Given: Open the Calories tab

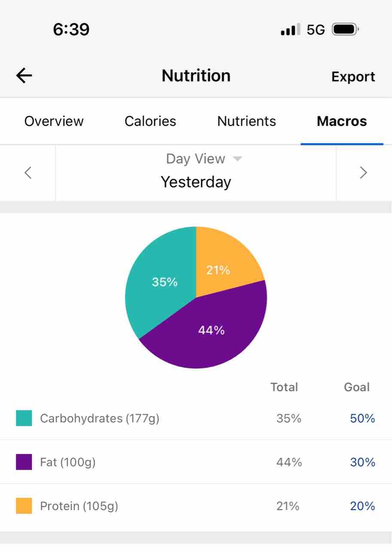Looking at the screenshot, I should [150, 121].
